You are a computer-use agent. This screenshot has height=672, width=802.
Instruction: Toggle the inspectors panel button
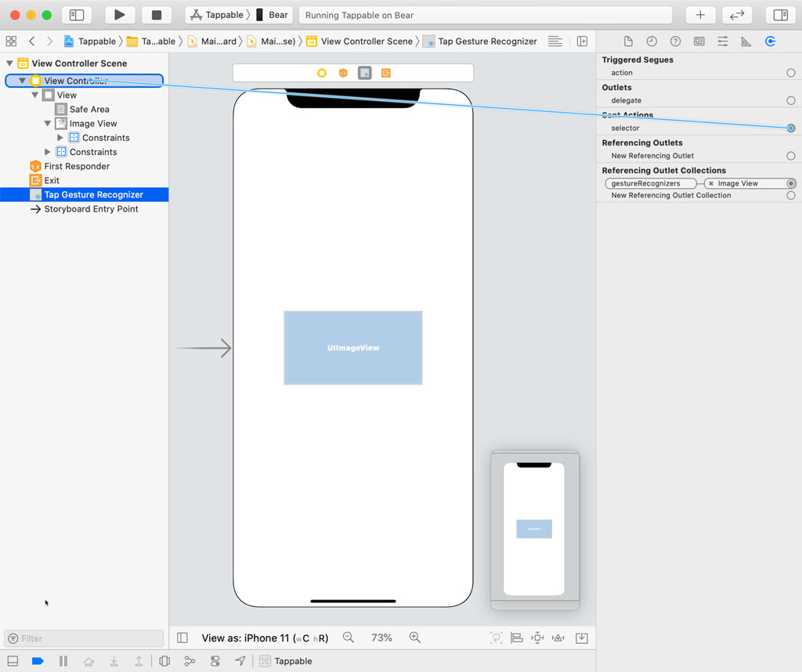tap(781, 15)
